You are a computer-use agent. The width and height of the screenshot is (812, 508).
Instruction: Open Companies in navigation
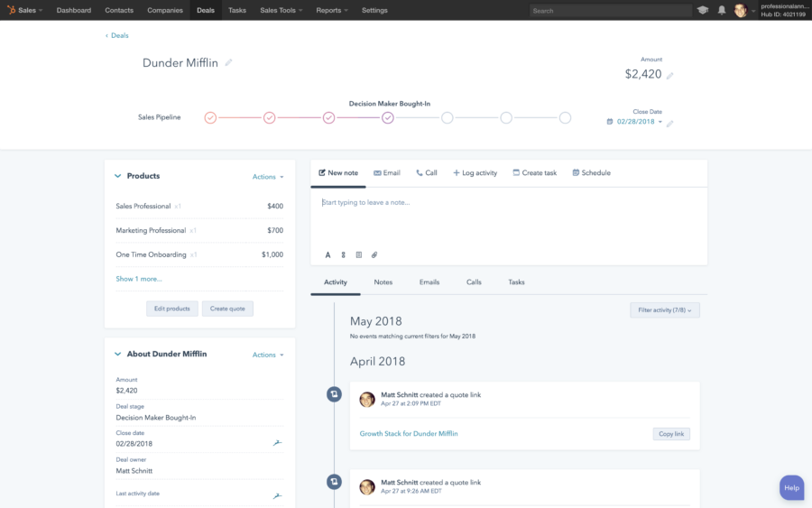pos(165,10)
